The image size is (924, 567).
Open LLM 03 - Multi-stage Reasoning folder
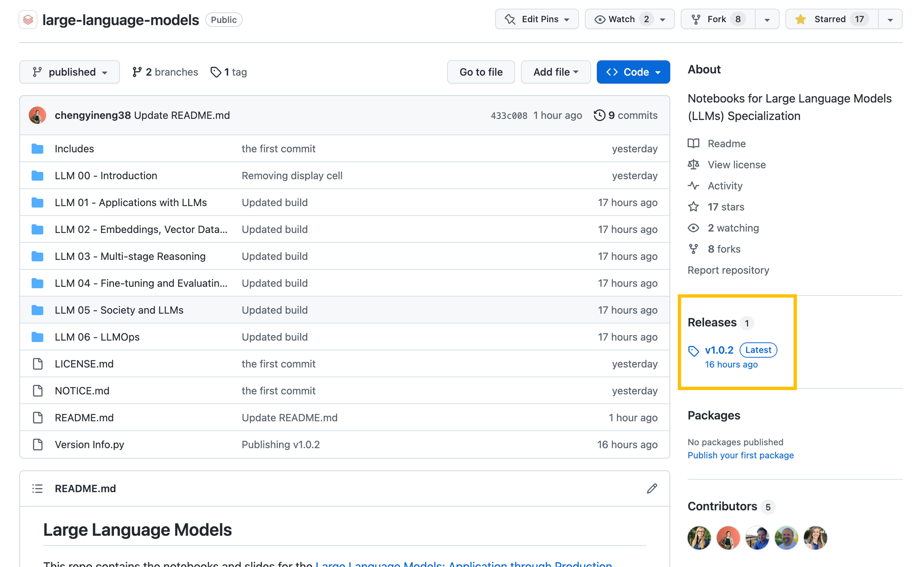130,256
